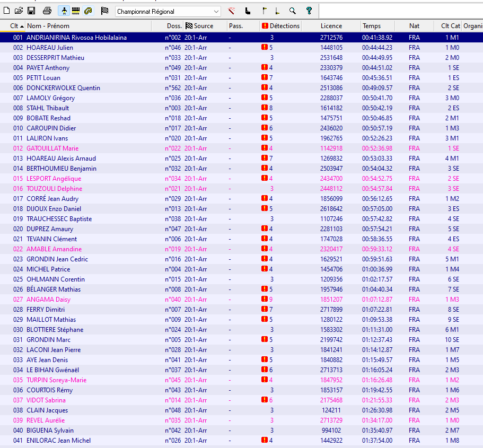Select TURPIN Soreya-Marie name
This screenshot has width=483, height=448.
[x=56, y=380]
